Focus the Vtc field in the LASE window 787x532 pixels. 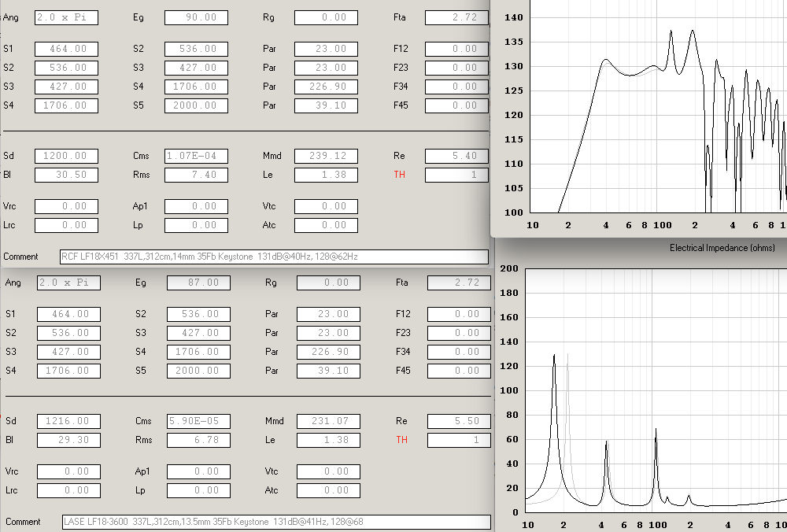point(329,472)
